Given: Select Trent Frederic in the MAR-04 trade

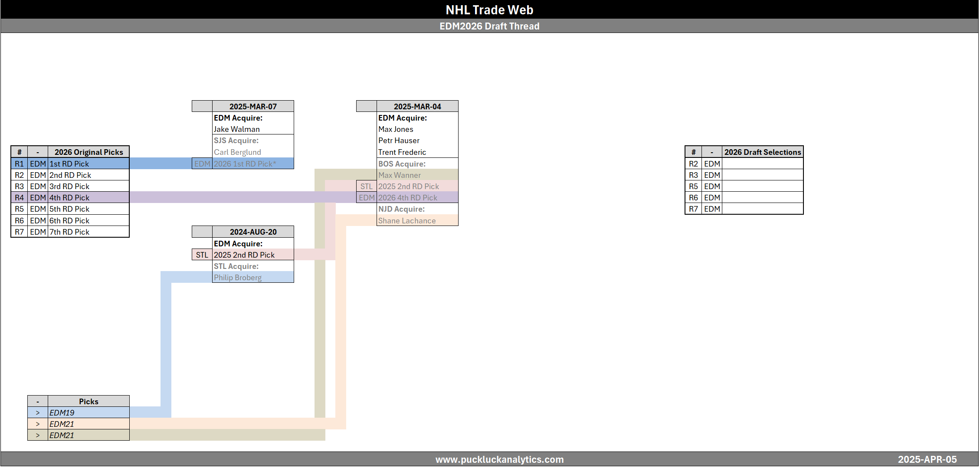Looking at the screenshot, I should [402, 152].
